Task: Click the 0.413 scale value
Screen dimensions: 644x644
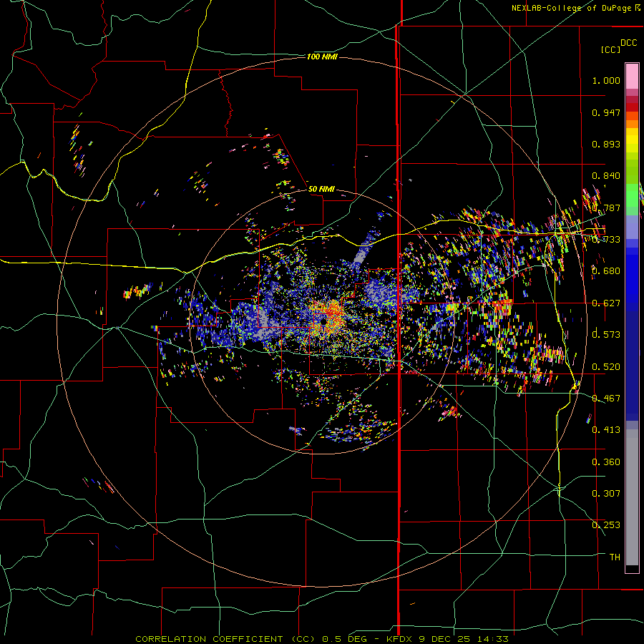Action: (x=606, y=430)
